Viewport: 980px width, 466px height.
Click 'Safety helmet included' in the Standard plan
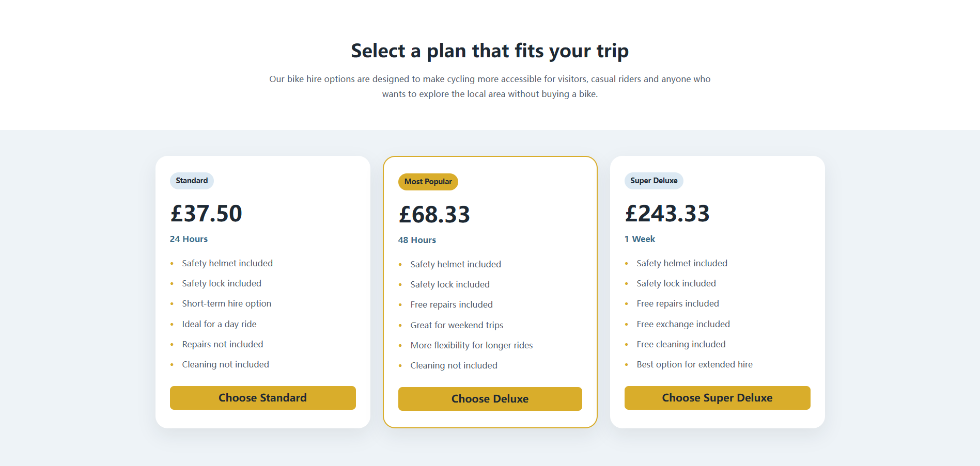click(x=227, y=263)
